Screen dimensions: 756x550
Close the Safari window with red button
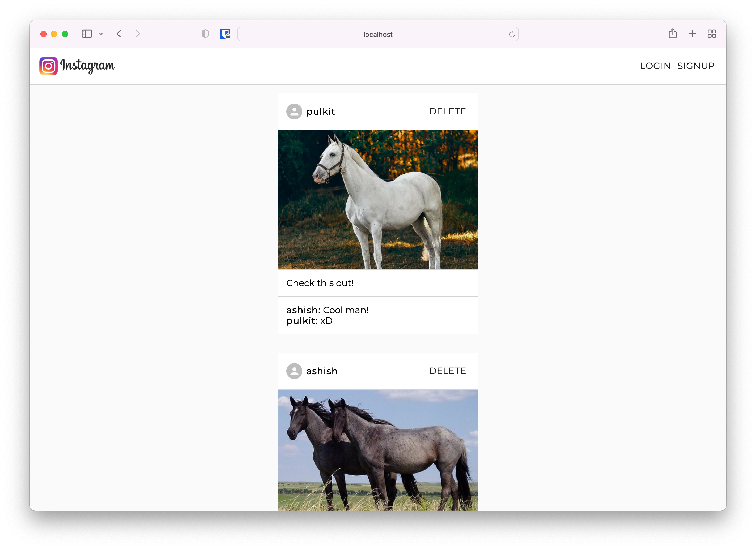point(43,34)
